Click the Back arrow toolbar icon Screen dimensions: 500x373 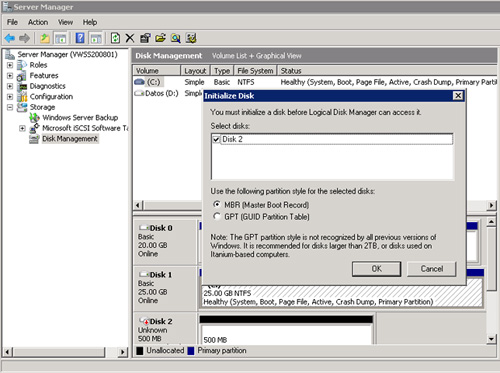point(10,38)
